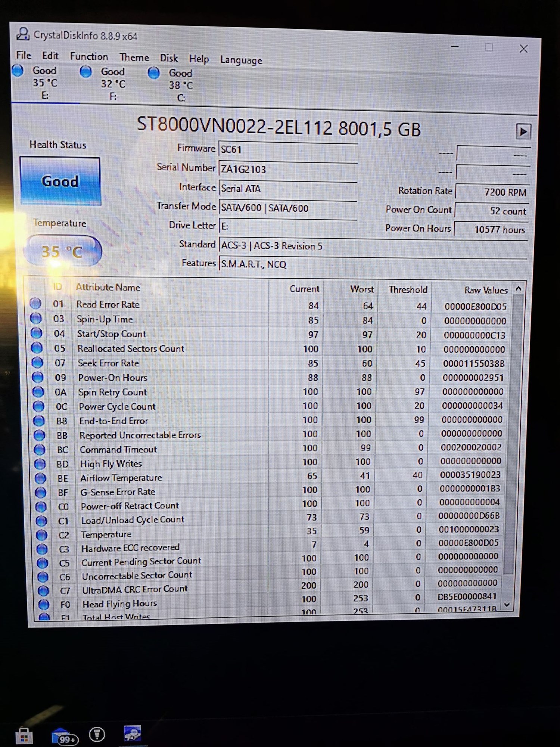Image resolution: width=560 pixels, height=747 pixels.
Task: Click the Power On Hours value
Action: [x=491, y=229]
